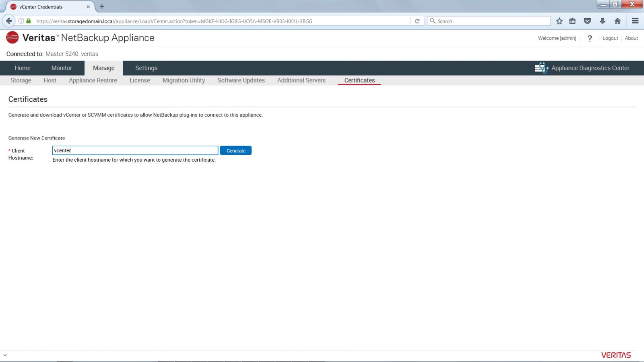This screenshot has height=362, width=644.
Task: Open the Settings tab
Action: 146,68
